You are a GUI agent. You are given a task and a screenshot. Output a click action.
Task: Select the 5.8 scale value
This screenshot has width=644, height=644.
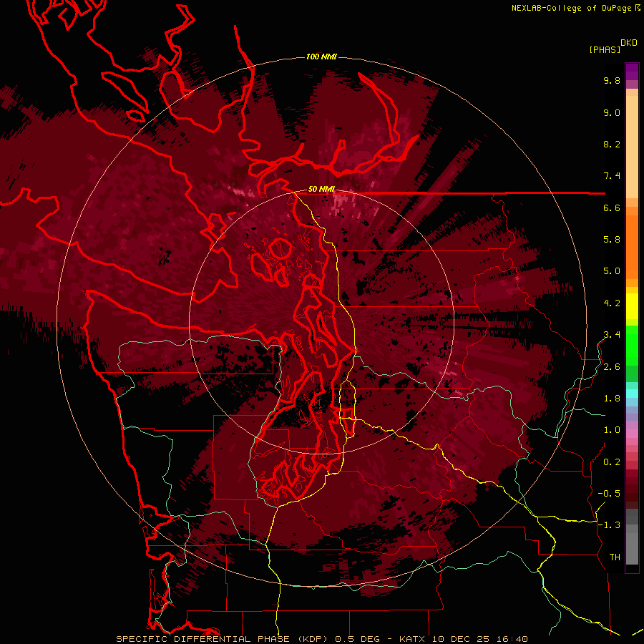click(612, 240)
